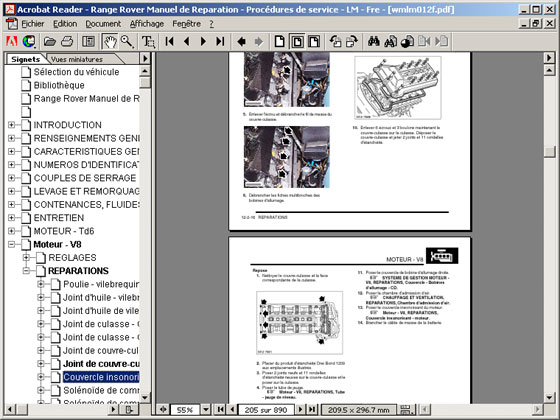Open the ? help menu
Screen dimensions: 560x420
pos(211,24)
